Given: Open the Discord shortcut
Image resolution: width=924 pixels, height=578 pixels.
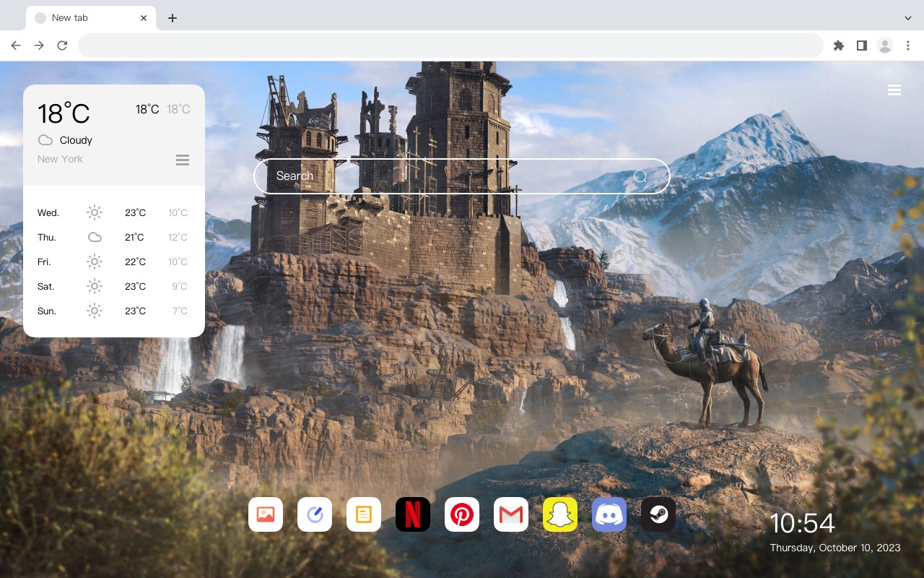Looking at the screenshot, I should pyautogui.click(x=609, y=514).
